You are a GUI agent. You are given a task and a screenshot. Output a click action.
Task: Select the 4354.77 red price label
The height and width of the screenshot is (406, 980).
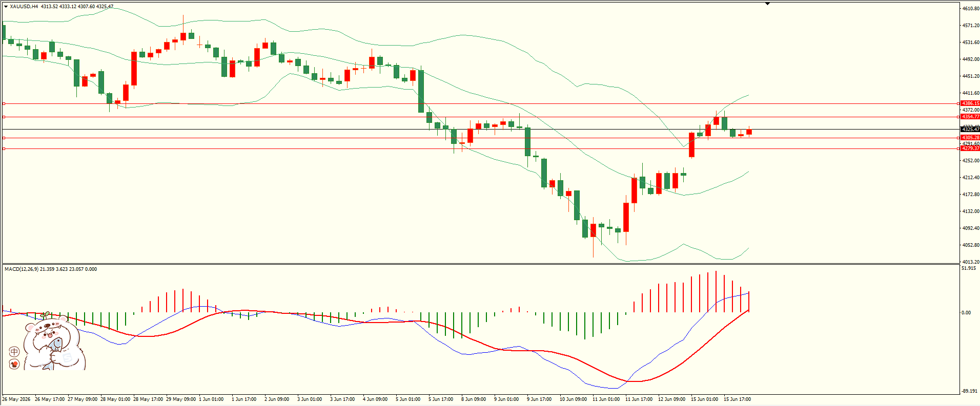coord(970,117)
